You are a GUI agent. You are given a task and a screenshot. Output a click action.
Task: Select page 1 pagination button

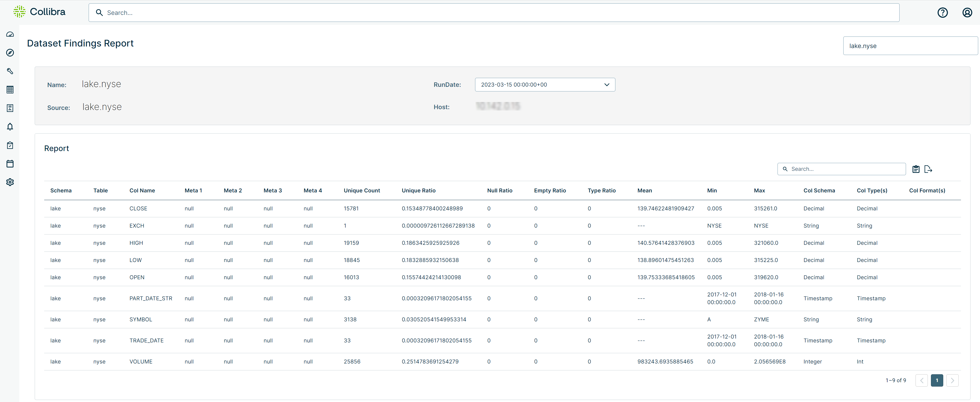tap(937, 380)
